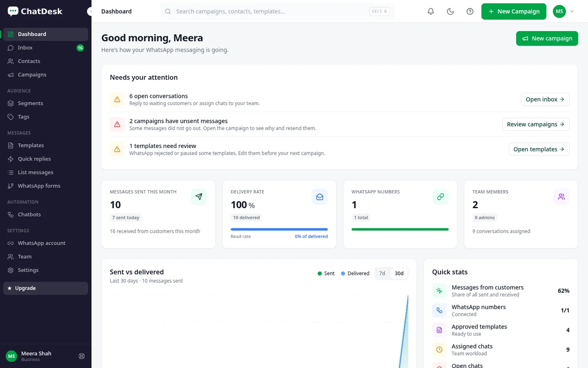Click the messages sent paper plane icon
Screen dimensions: 588x368
199,196
